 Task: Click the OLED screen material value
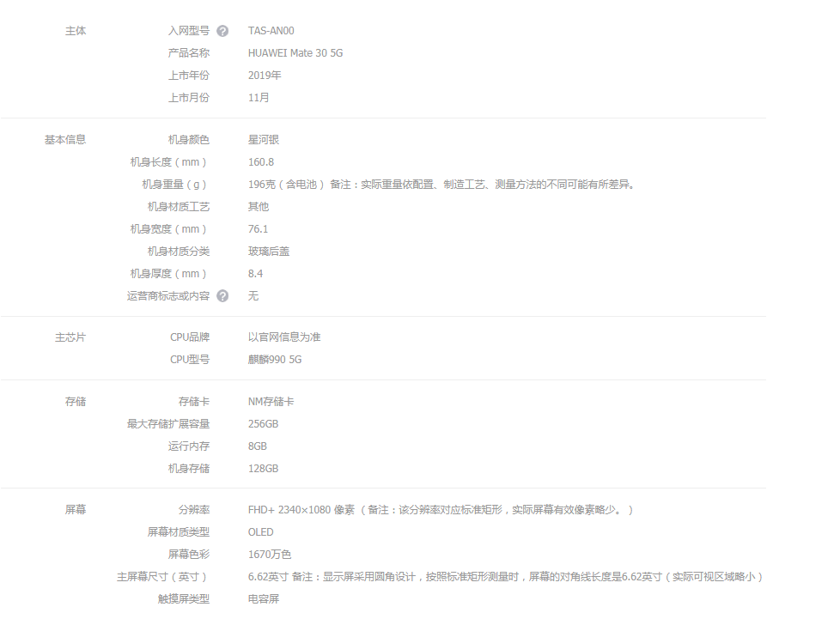tap(261, 532)
